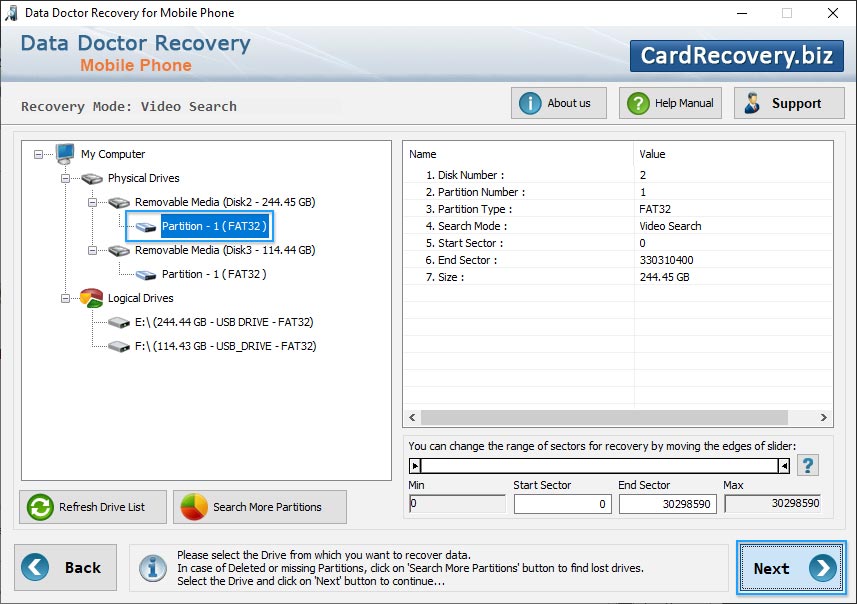This screenshot has width=857, height=604.
Task: Click the Search More Partitions pie icon
Action: click(194, 507)
